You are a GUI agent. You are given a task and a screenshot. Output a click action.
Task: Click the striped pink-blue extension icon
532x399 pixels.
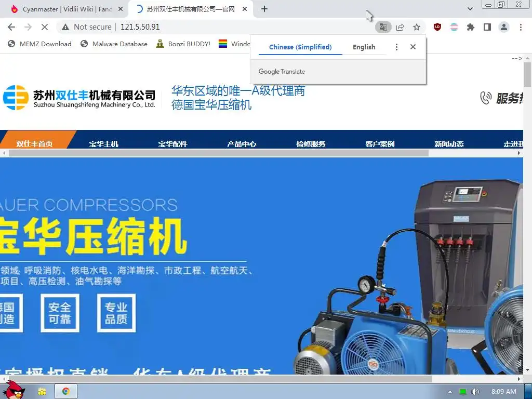(454, 27)
